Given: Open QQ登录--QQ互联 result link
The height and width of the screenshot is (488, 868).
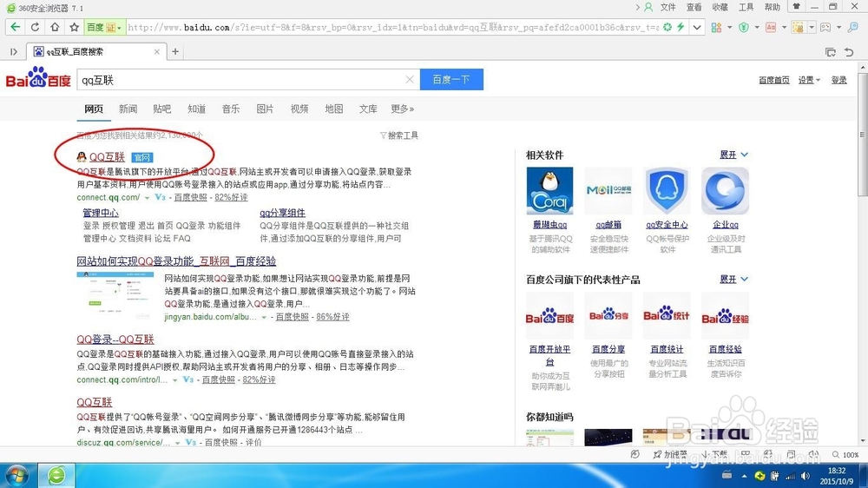Looking at the screenshot, I should pyautogui.click(x=115, y=339).
